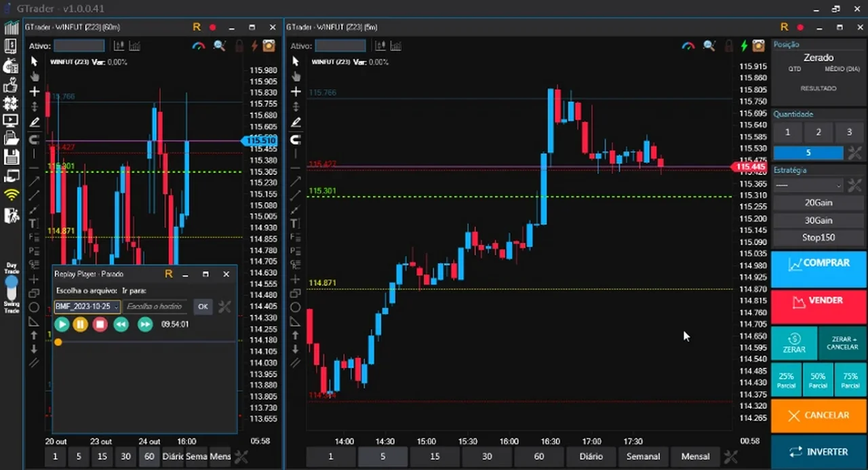
Task: Toggle the green lightning bolt in 5m chart
Action: point(745,46)
